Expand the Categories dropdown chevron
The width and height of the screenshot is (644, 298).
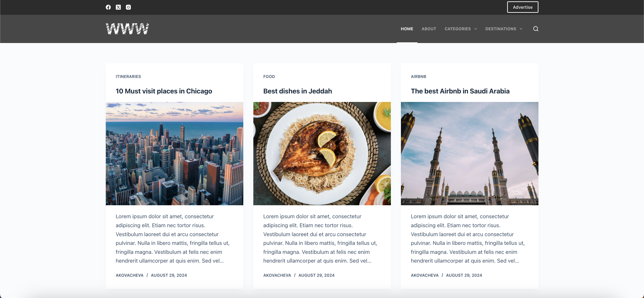(x=475, y=29)
